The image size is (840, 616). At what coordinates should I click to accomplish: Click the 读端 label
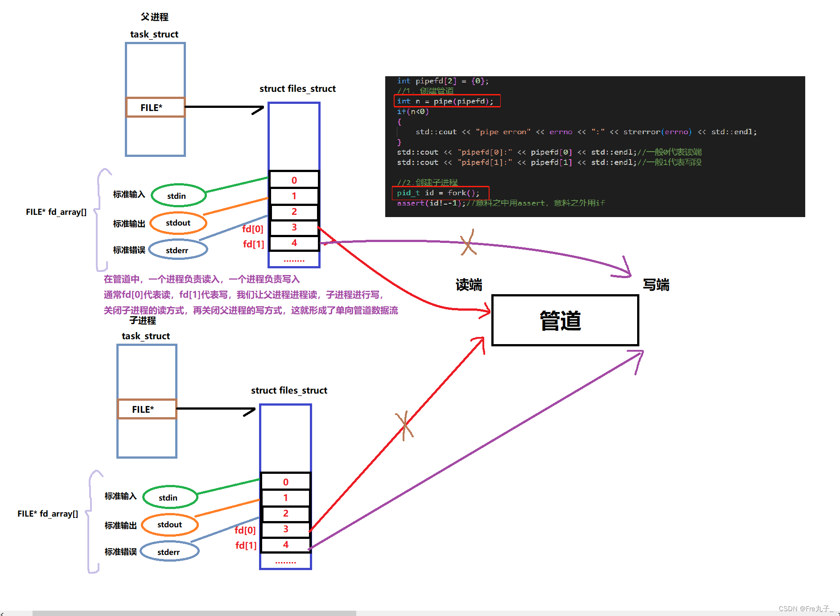(x=469, y=285)
